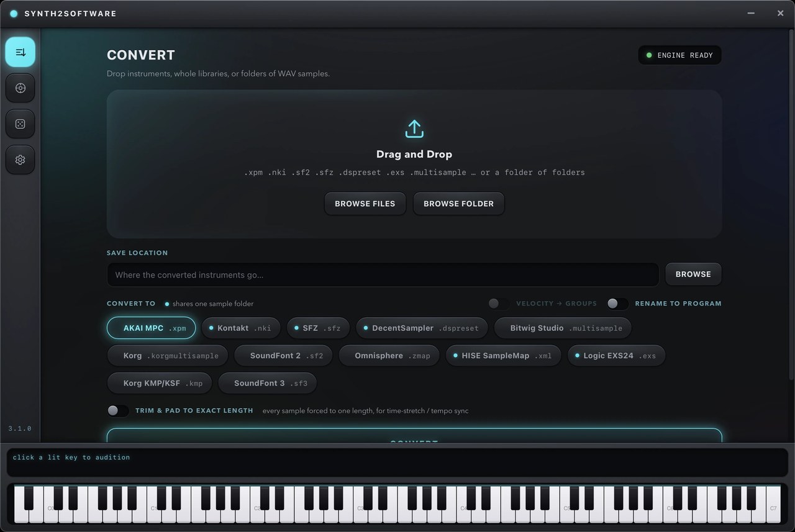Open the target-circle sidebar icon
This screenshot has width=795, height=532.
coord(20,88)
